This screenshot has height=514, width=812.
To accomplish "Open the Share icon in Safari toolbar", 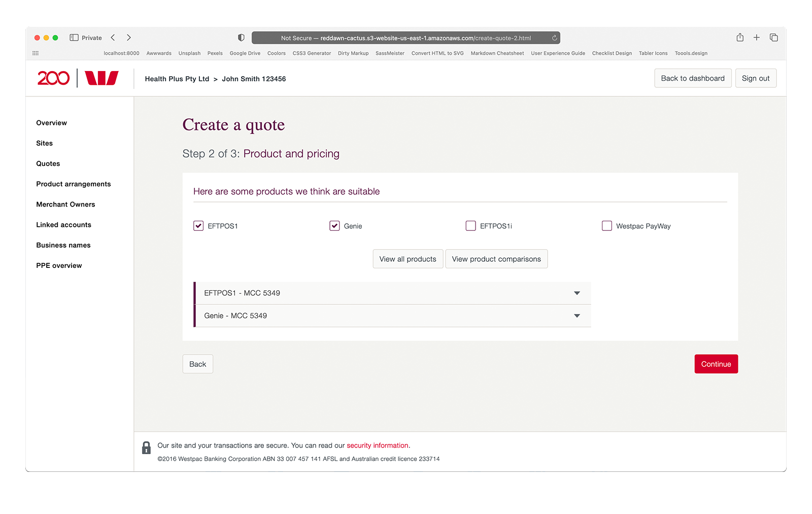I will [x=740, y=37].
